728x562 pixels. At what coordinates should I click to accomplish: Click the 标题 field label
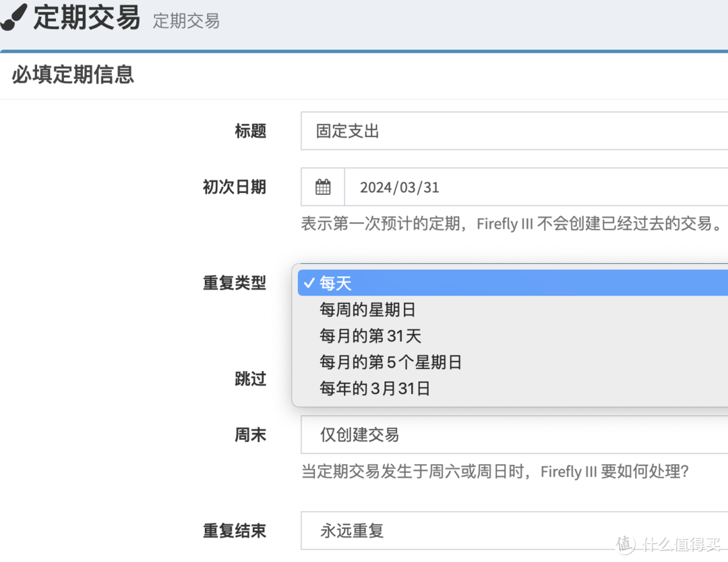(250, 131)
